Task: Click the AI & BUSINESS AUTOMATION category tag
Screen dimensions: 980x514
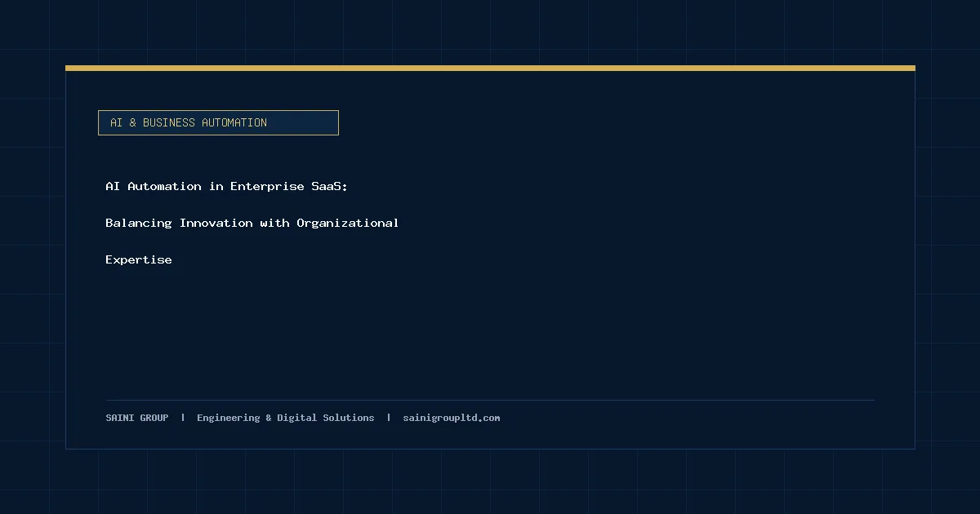Action: (x=218, y=122)
